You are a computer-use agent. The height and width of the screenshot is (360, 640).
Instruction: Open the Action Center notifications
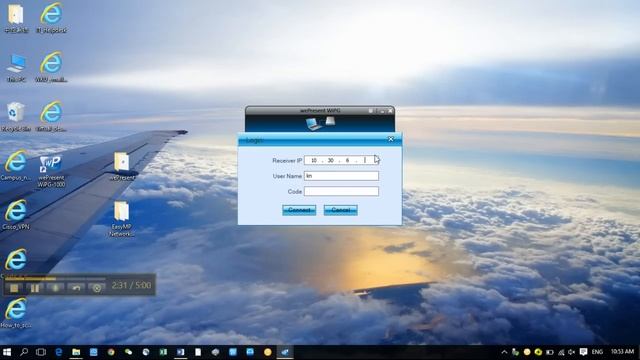(x=584, y=352)
